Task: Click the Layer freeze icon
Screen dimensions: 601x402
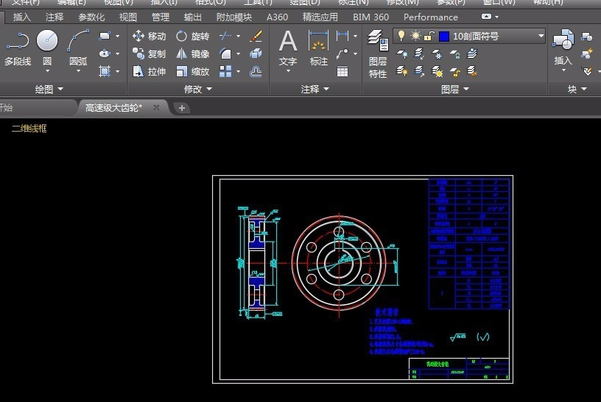Action: coord(437,54)
